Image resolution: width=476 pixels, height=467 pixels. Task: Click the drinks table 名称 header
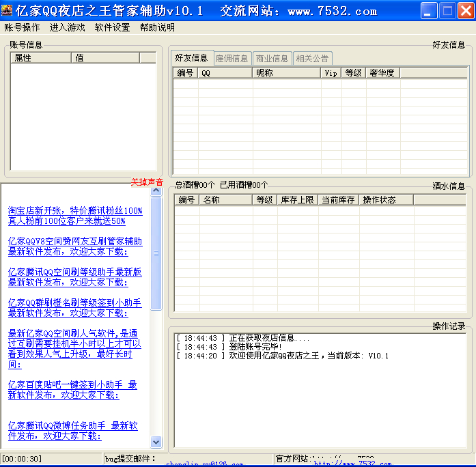(225, 199)
